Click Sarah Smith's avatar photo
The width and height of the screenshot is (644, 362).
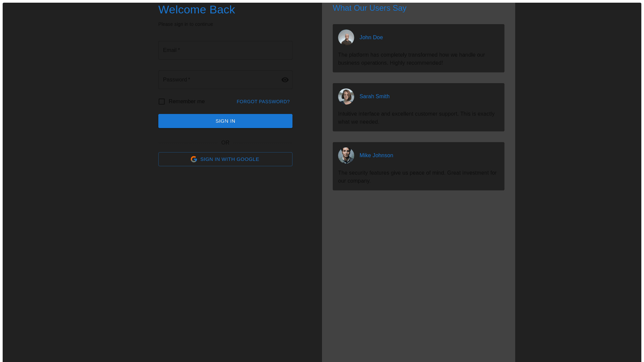pos(346,97)
